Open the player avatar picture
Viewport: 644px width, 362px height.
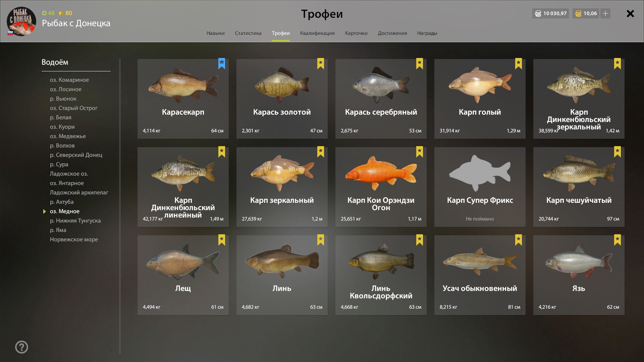21,21
